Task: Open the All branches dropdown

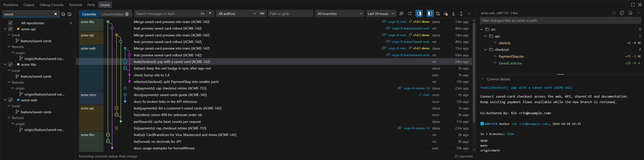Action: pos(340,14)
